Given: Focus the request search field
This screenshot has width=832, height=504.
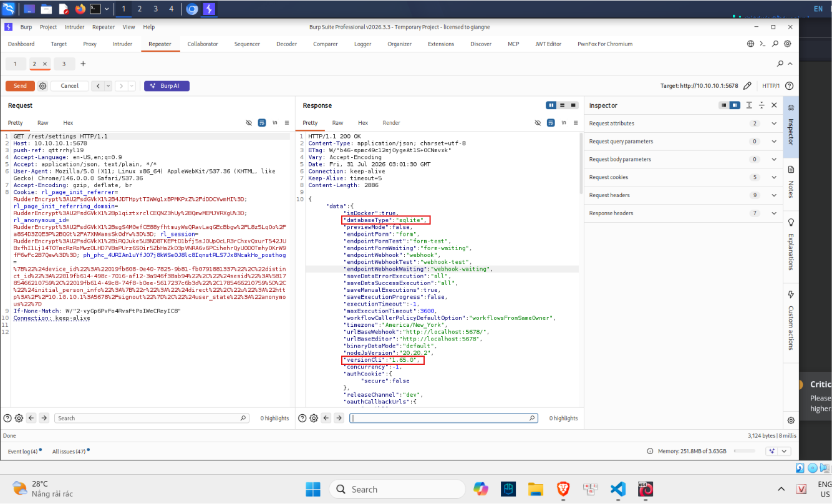Looking at the screenshot, I should point(152,418).
